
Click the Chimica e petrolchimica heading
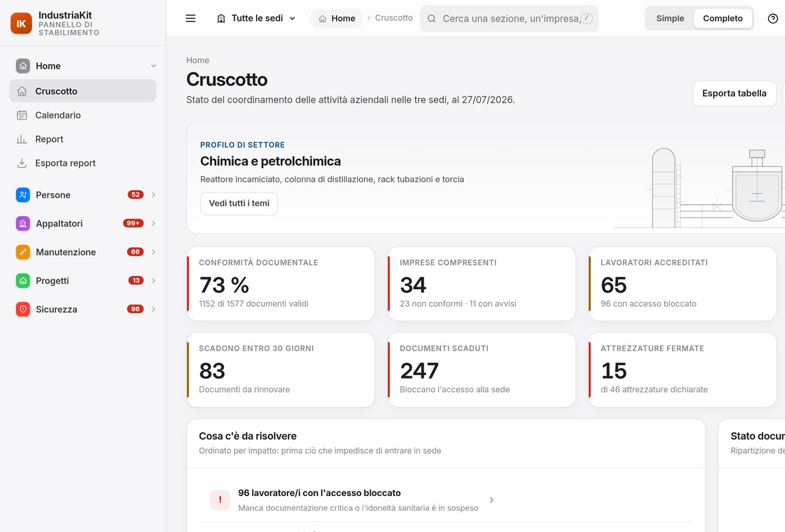pos(270,161)
